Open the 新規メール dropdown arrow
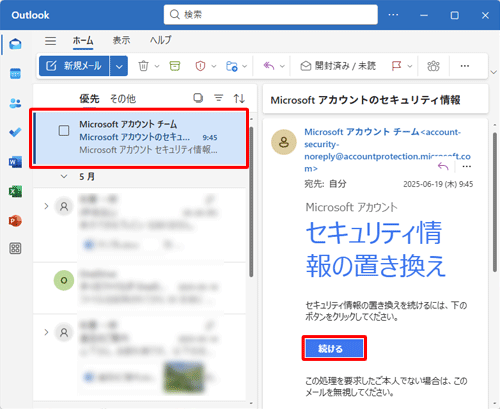The width and height of the screenshot is (500, 409). pyautogui.click(x=119, y=66)
